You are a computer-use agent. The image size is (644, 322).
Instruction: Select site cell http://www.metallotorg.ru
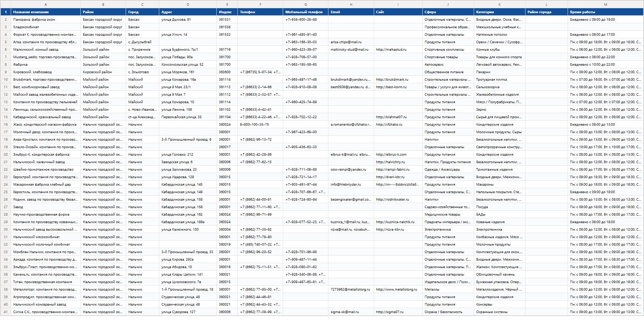(398, 289)
